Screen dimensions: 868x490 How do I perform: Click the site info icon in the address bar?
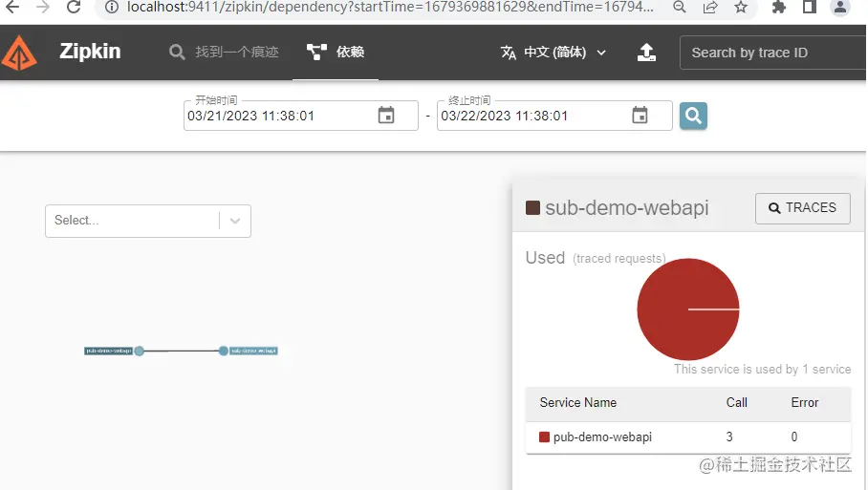tap(112, 8)
